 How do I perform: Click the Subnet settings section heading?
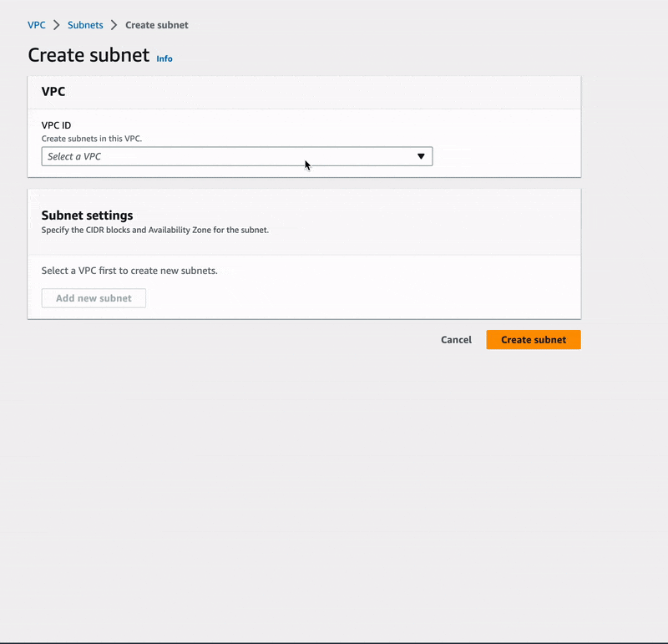point(87,216)
